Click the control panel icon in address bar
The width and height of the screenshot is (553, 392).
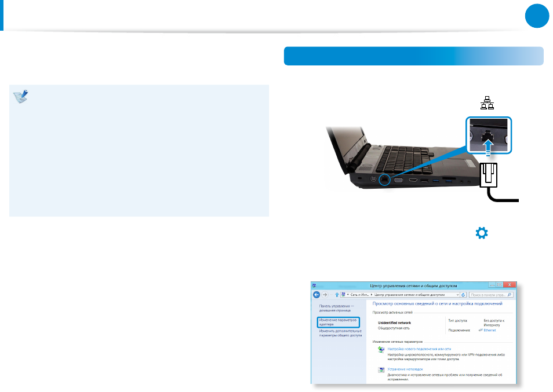(344, 295)
